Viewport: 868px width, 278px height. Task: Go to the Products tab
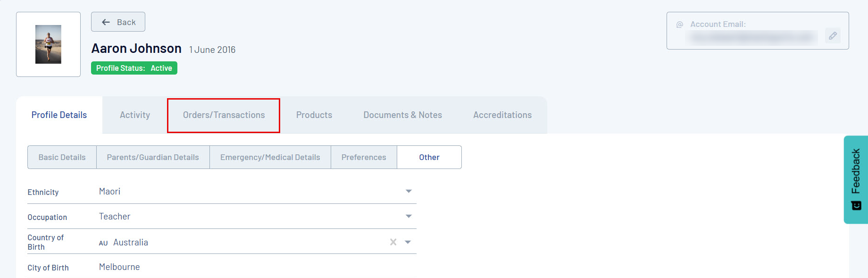point(314,115)
